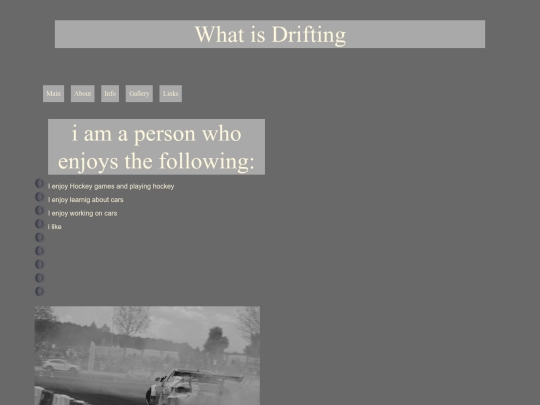This screenshot has width=540, height=405.
Task: Click the 'i am a person who enjoys' heading
Action: pos(156,147)
